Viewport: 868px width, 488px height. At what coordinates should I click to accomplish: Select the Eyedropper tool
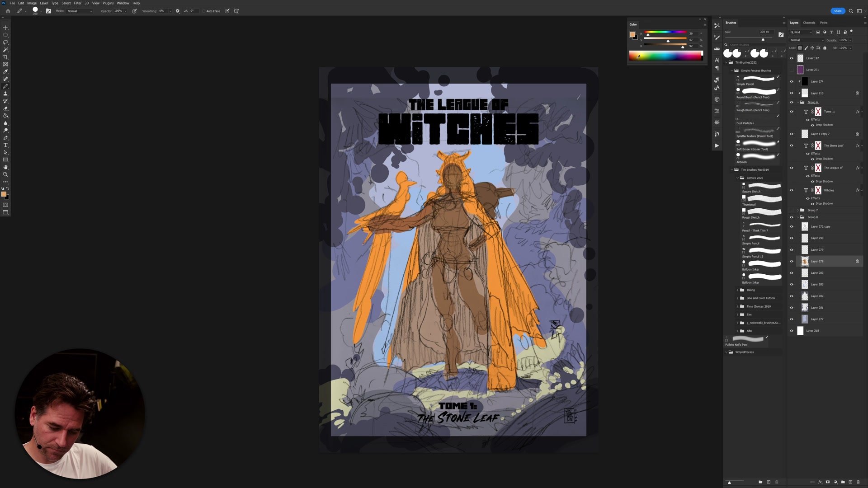coord(6,71)
